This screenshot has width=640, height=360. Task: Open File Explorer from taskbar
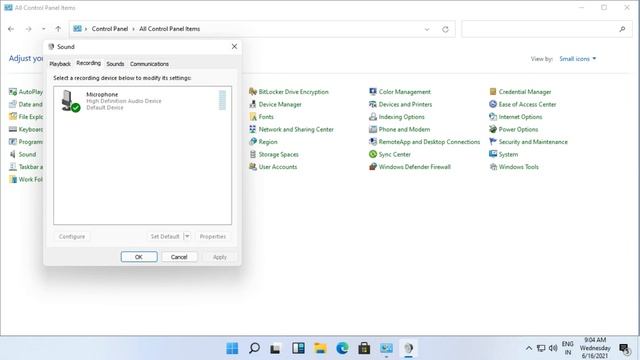point(320,348)
